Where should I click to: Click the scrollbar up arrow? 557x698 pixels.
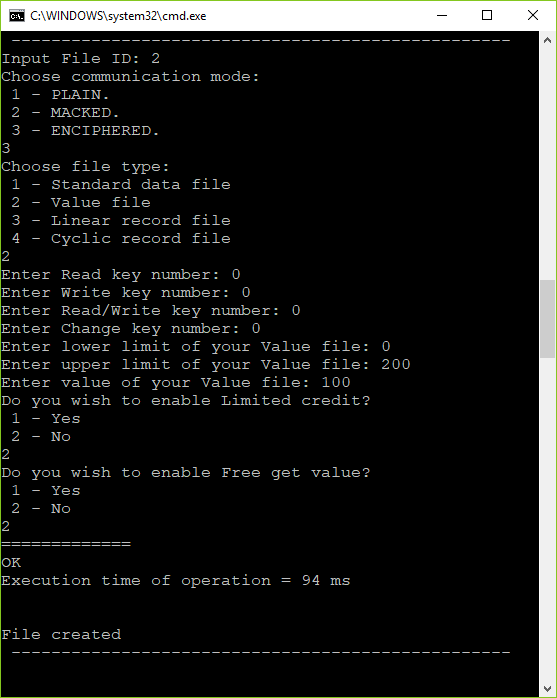click(548, 40)
